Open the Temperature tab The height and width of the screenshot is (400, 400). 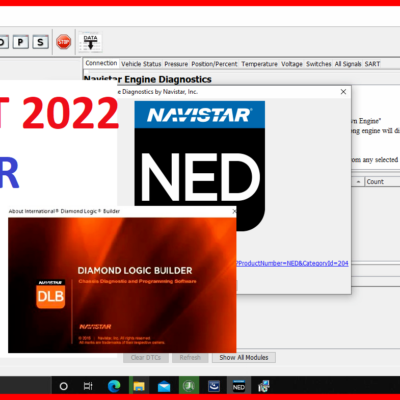click(259, 64)
